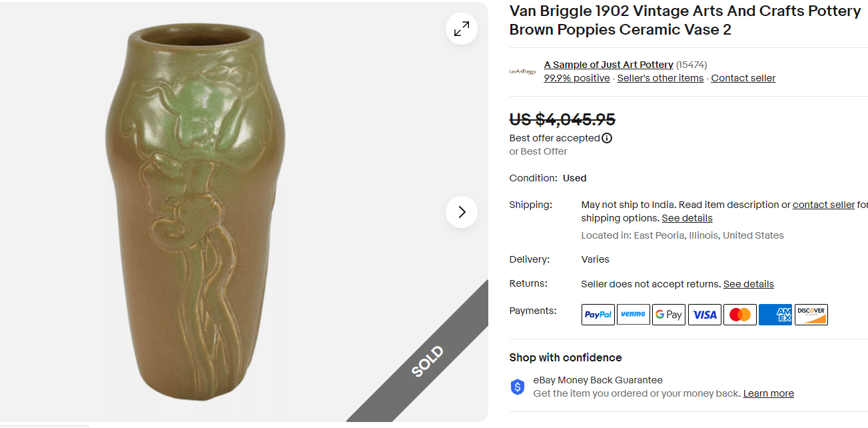868x428 pixels.
Task: Click the crossed-out US $4,045.95 price
Action: coord(561,121)
